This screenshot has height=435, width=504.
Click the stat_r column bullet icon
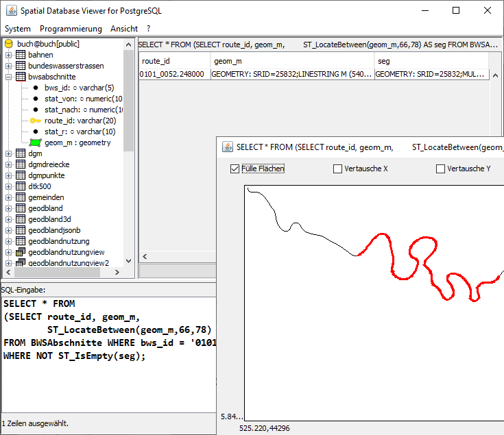pyautogui.click(x=36, y=132)
